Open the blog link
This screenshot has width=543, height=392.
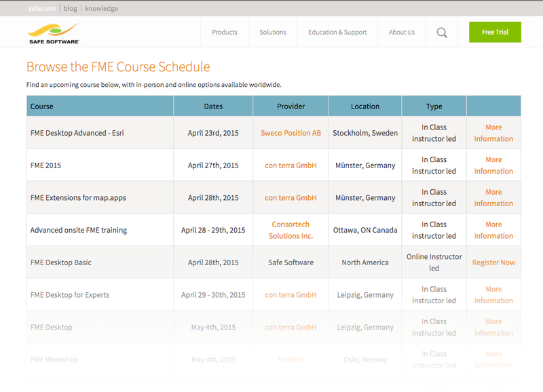point(71,8)
